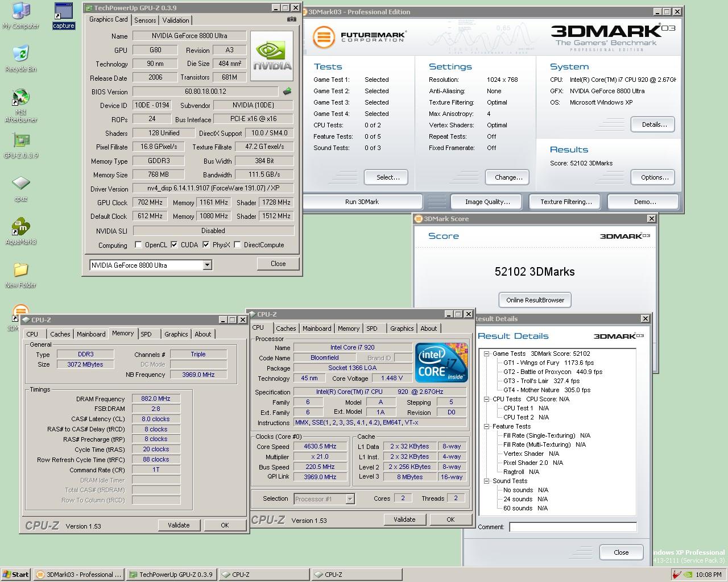Click the GPU-Z screenshot camera icon

292,19
